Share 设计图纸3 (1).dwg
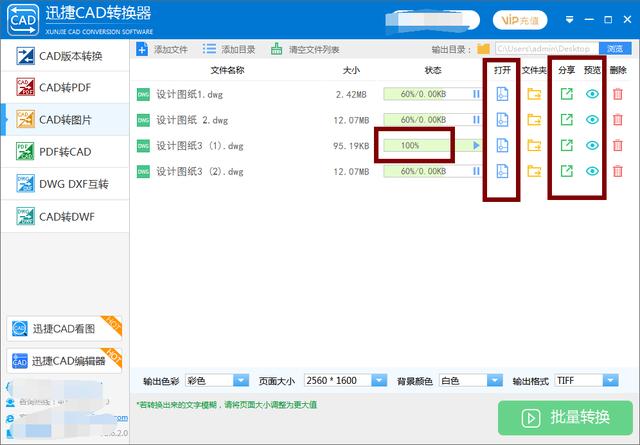The width and height of the screenshot is (640, 445). [567, 145]
